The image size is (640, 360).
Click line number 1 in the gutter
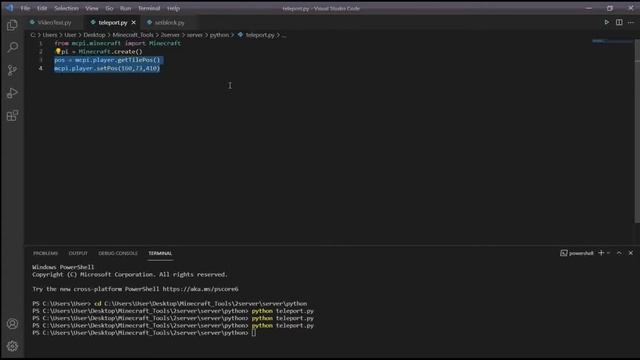coord(41,43)
